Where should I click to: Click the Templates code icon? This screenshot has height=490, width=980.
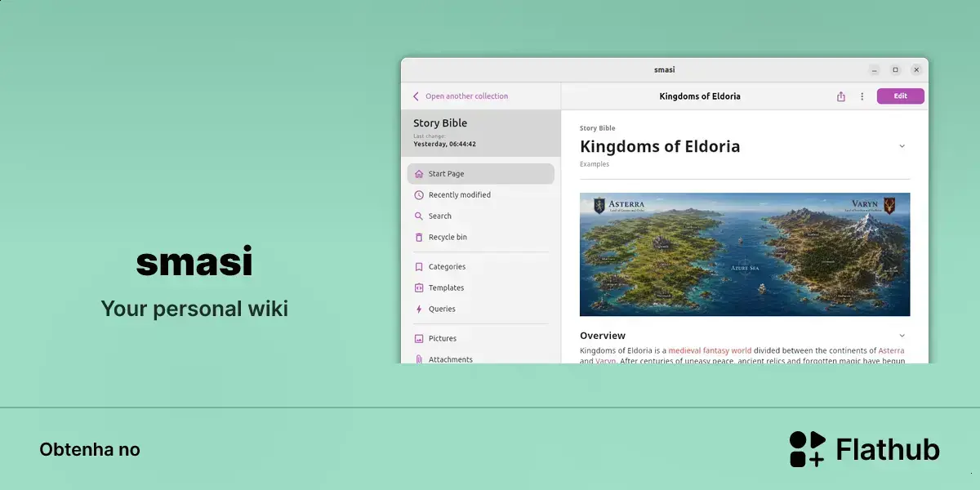419,288
